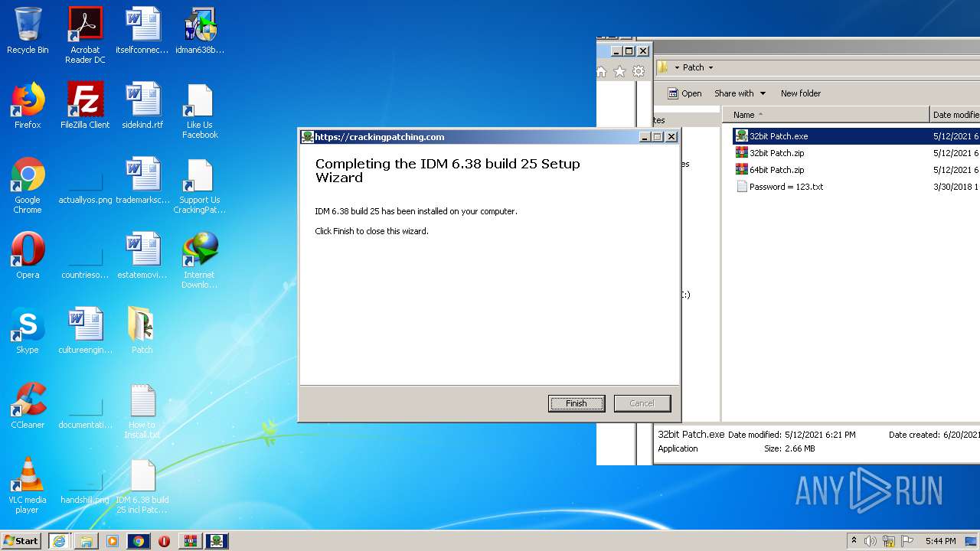Screen dimensions: 980x551
Task: Select the idman638b... installer desktop icon
Action: click(x=200, y=31)
